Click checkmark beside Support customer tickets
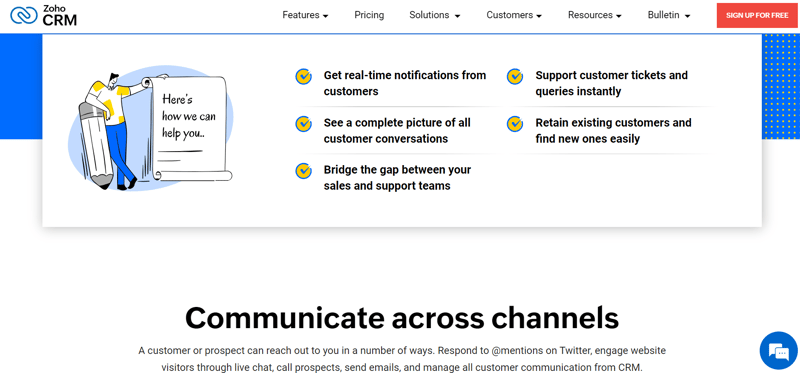This screenshot has height=373, width=800. point(515,77)
